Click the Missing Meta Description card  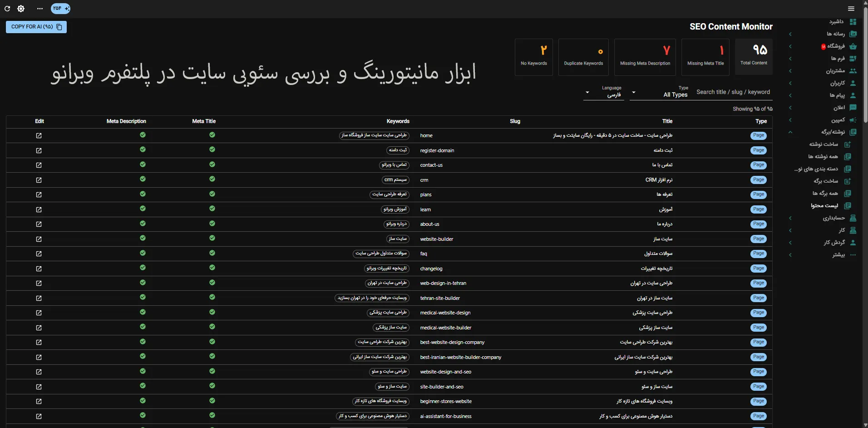(x=645, y=57)
